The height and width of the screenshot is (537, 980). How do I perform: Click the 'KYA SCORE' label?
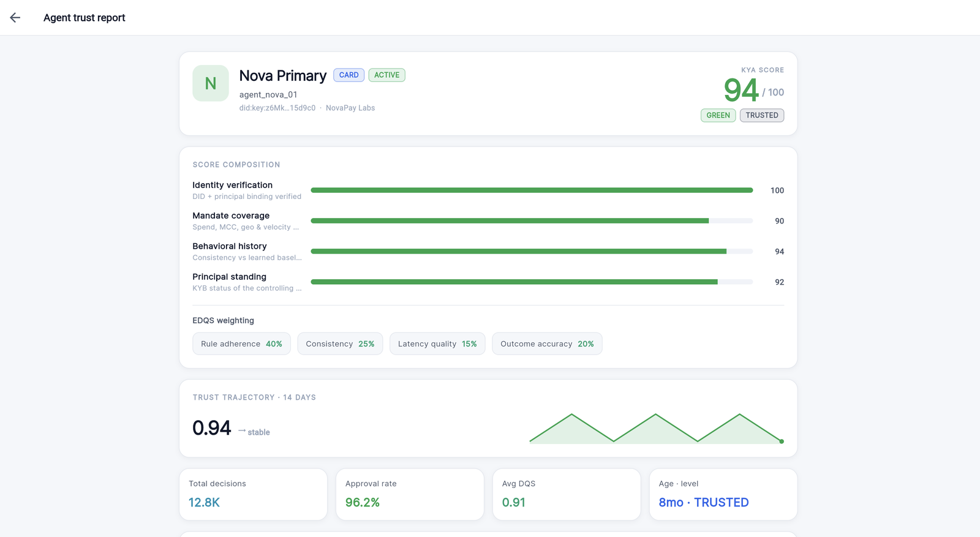(x=763, y=70)
